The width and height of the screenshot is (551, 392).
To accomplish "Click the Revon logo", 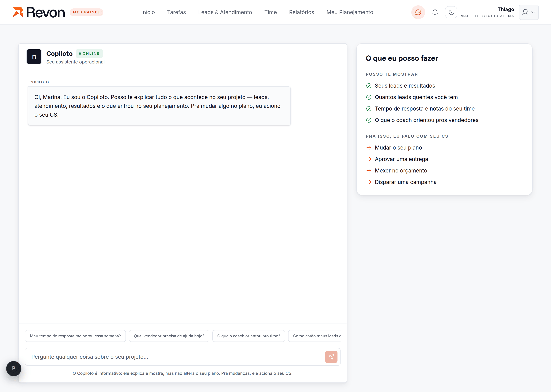I will [39, 12].
